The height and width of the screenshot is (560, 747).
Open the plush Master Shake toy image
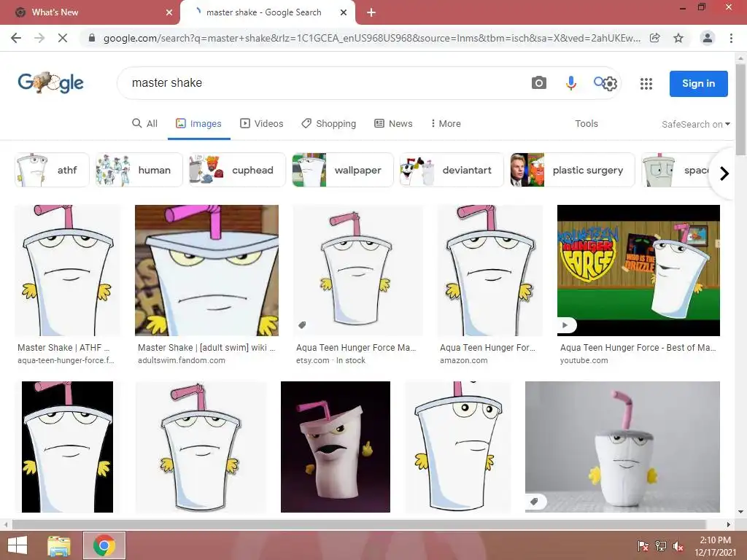point(622,447)
